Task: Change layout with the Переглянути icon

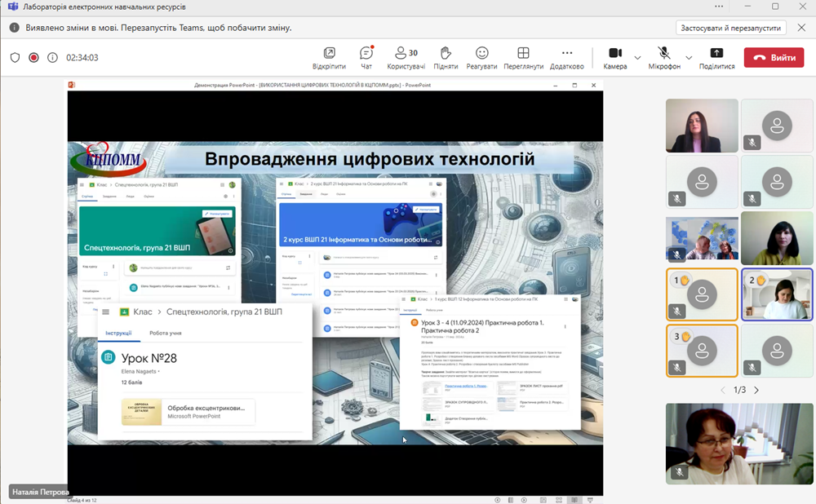Action: (522, 57)
